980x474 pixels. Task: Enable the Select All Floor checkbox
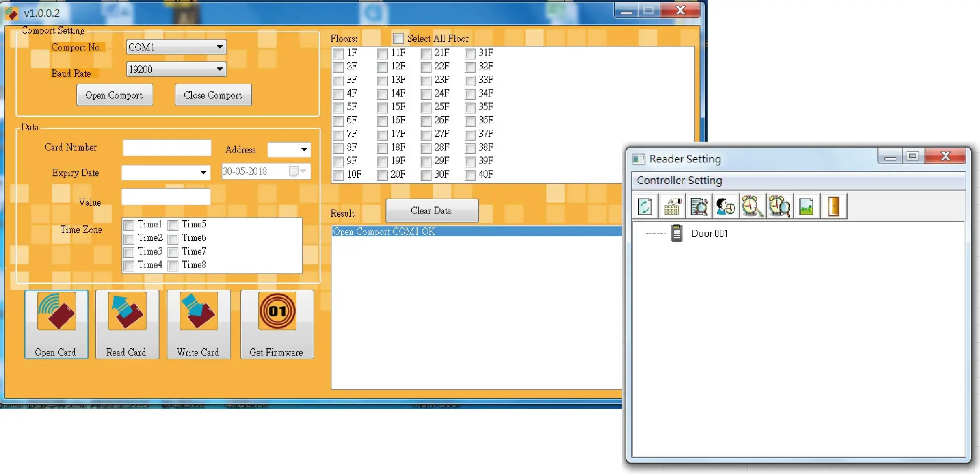coord(398,39)
